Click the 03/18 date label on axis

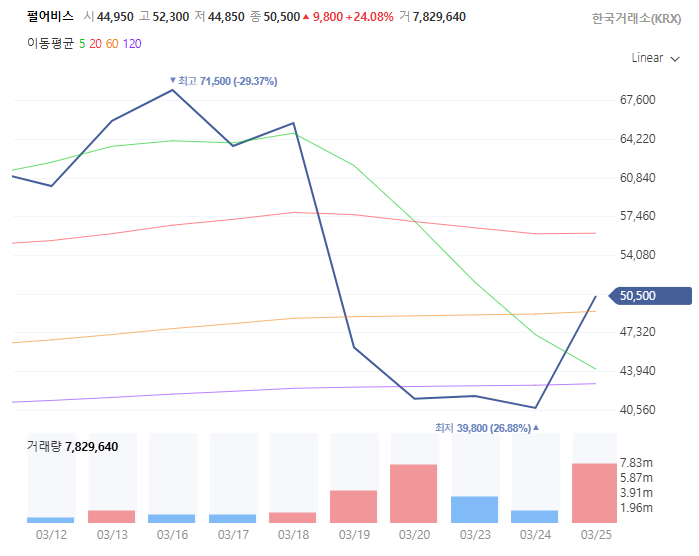[x=293, y=536]
